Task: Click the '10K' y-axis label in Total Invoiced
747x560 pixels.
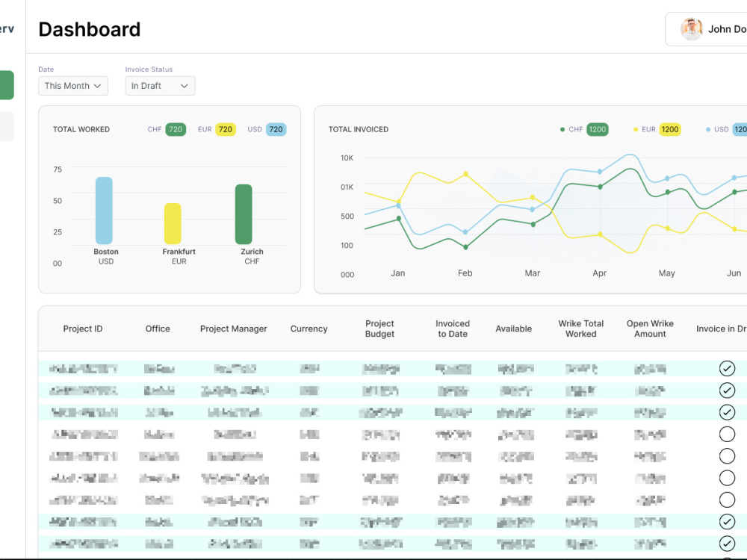Action: tap(347, 158)
